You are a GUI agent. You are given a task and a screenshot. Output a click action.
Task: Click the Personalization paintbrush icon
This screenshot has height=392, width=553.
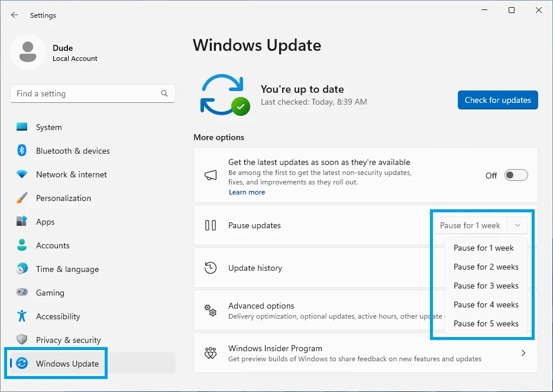22,198
